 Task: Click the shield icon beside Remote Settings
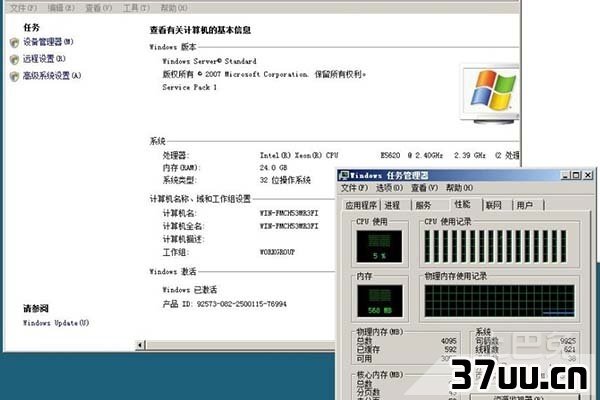pos(15,59)
